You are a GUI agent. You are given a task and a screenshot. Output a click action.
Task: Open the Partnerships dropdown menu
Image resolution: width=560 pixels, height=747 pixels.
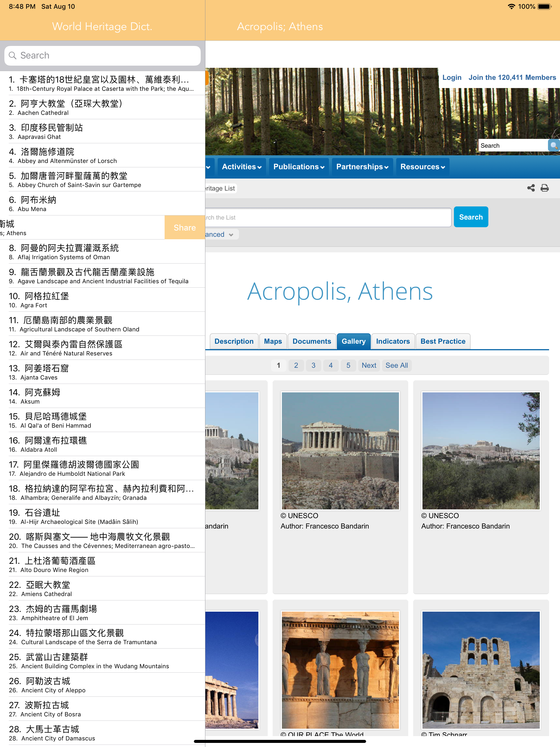click(x=362, y=167)
